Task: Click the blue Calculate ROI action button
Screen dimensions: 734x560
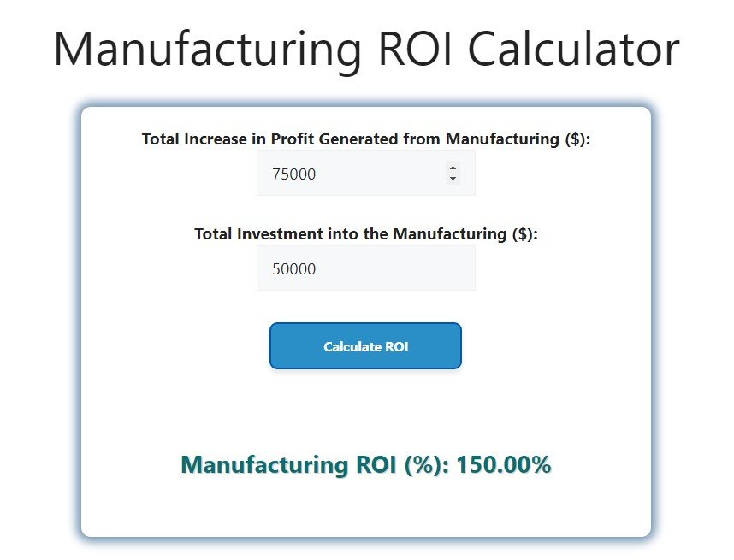Action: pyautogui.click(x=365, y=345)
